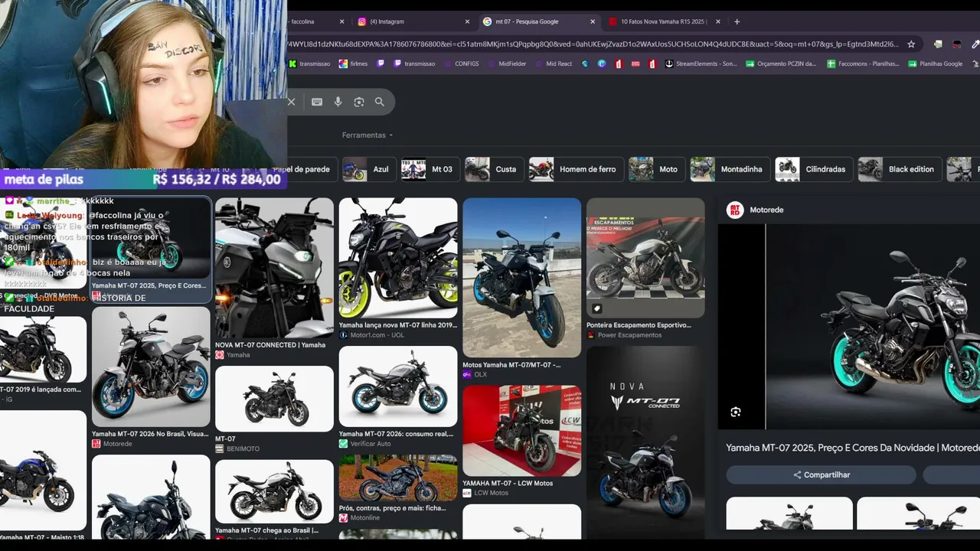Filter images by Mt 03 chip
The width and height of the screenshot is (980, 551).
click(429, 169)
